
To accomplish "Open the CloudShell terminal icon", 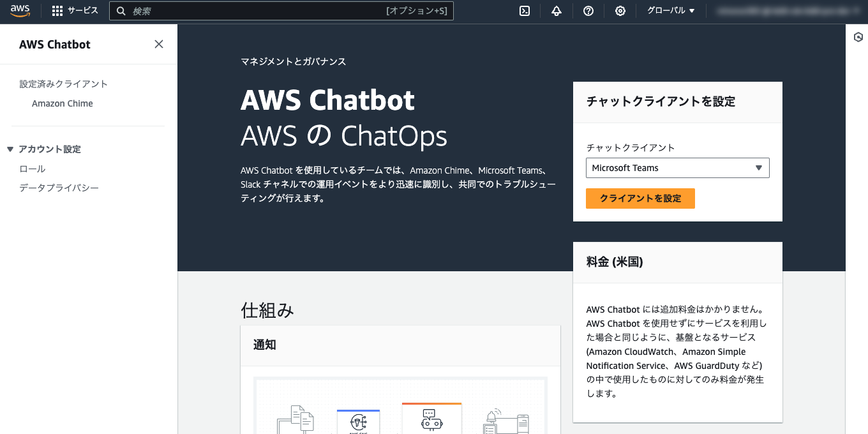I will pos(525,11).
